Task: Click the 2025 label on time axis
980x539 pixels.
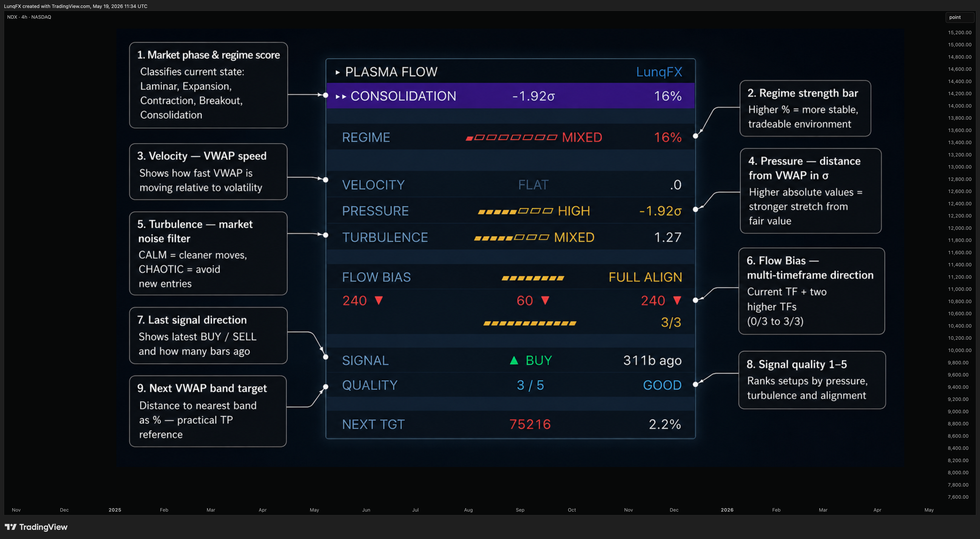Action: click(115, 510)
